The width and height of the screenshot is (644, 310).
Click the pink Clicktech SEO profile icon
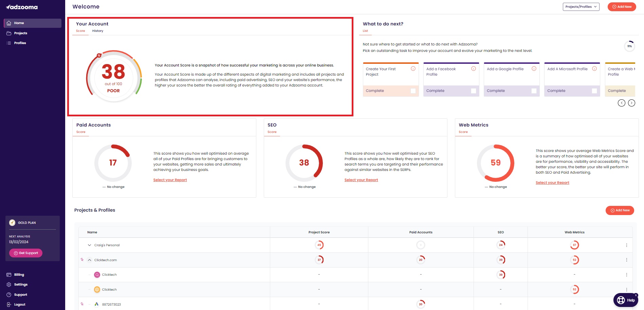click(97, 275)
